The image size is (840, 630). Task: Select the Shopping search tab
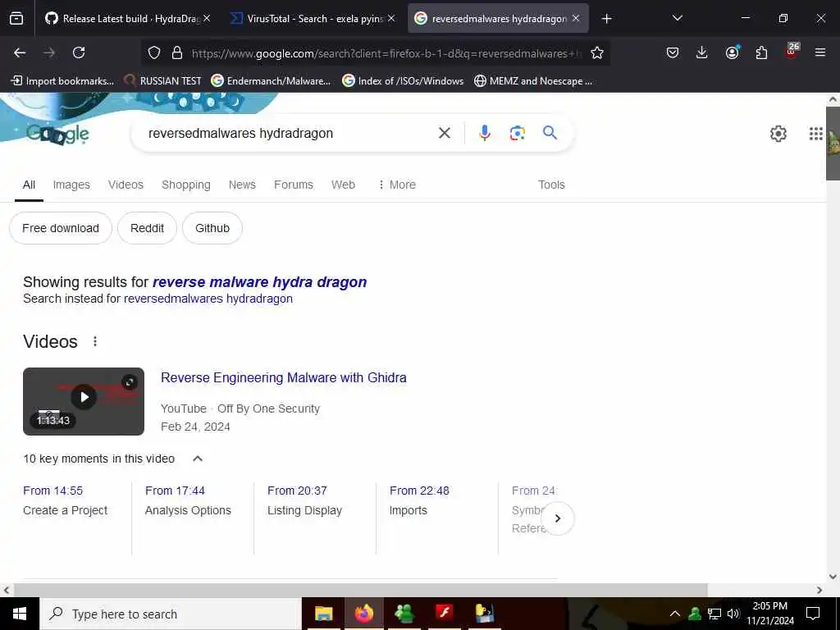tap(186, 185)
